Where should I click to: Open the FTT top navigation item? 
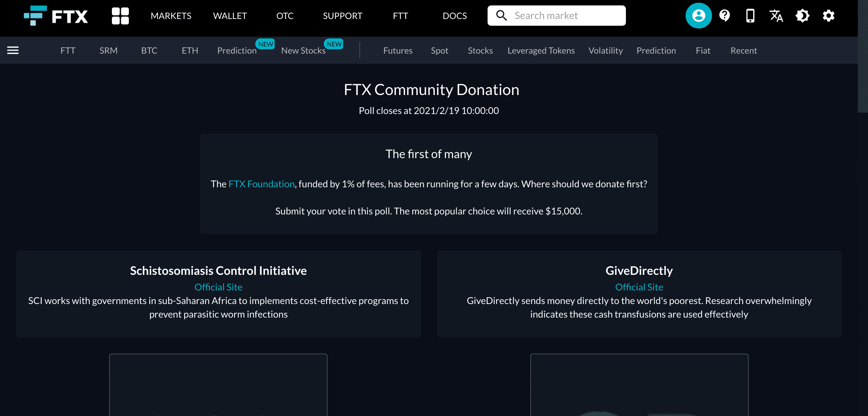point(400,16)
